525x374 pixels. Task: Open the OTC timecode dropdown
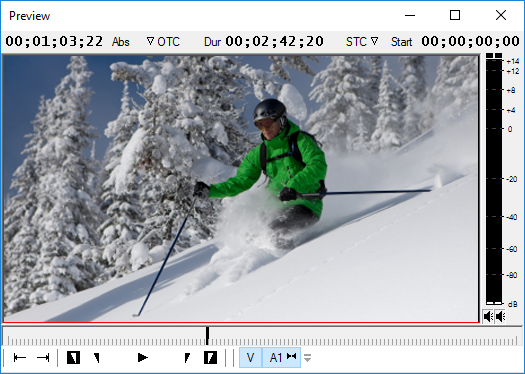[x=163, y=42]
